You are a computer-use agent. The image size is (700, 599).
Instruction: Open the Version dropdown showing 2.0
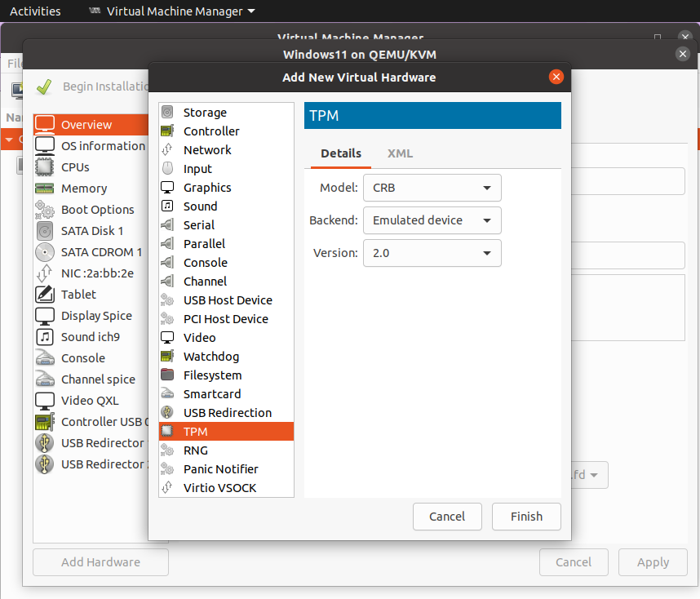(x=432, y=253)
